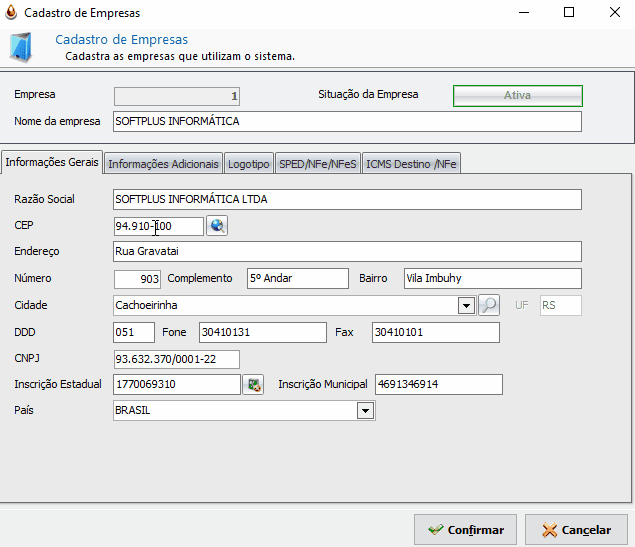
Task: Close the Cadastro de Empresas window
Action: coord(615,13)
